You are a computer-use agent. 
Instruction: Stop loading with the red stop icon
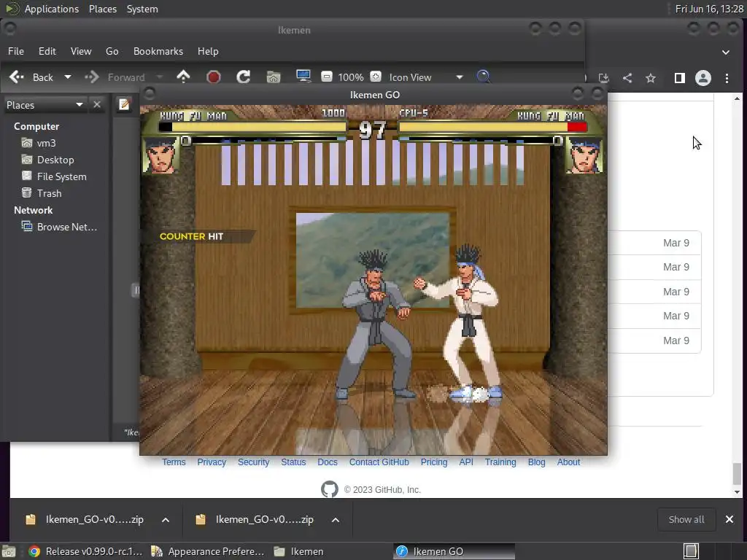pos(214,77)
